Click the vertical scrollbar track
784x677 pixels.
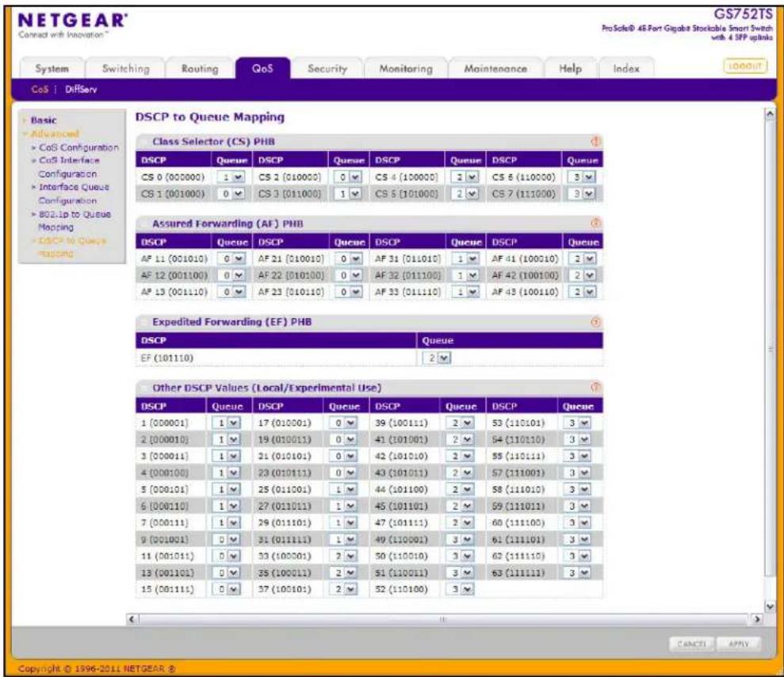tap(770, 587)
